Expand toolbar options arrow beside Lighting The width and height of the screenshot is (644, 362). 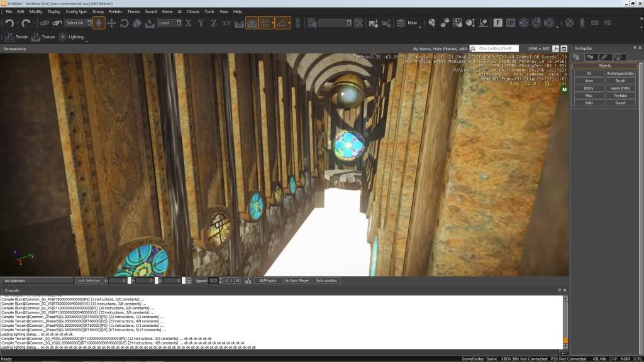pos(86,41)
